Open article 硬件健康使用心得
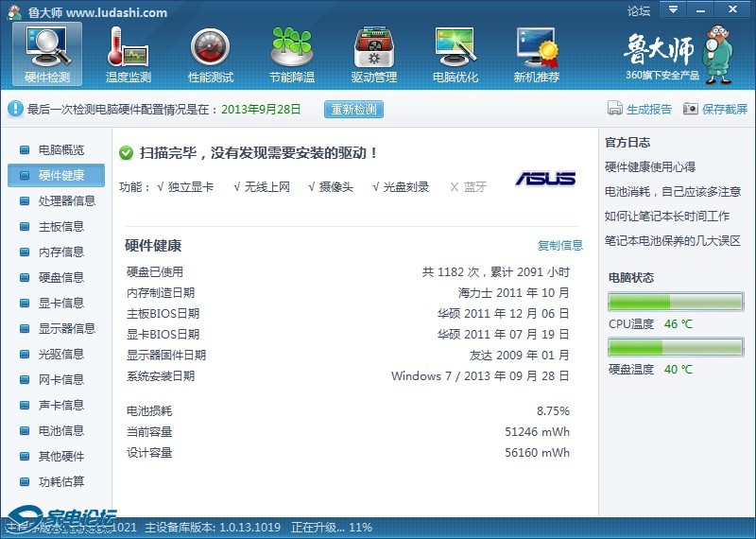Image resolution: width=756 pixels, height=539 pixels. (x=650, y=167)
